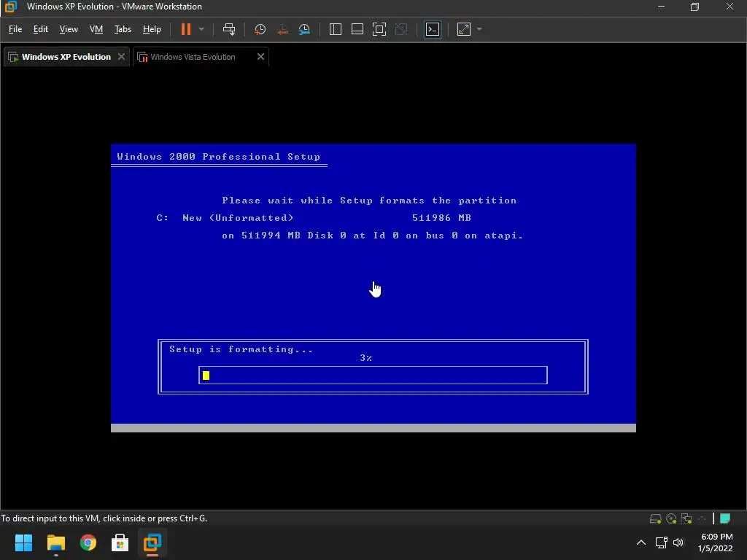Click the hard disk status icon
This screenshot has width=747, height=560.
[x=656, y=518]
